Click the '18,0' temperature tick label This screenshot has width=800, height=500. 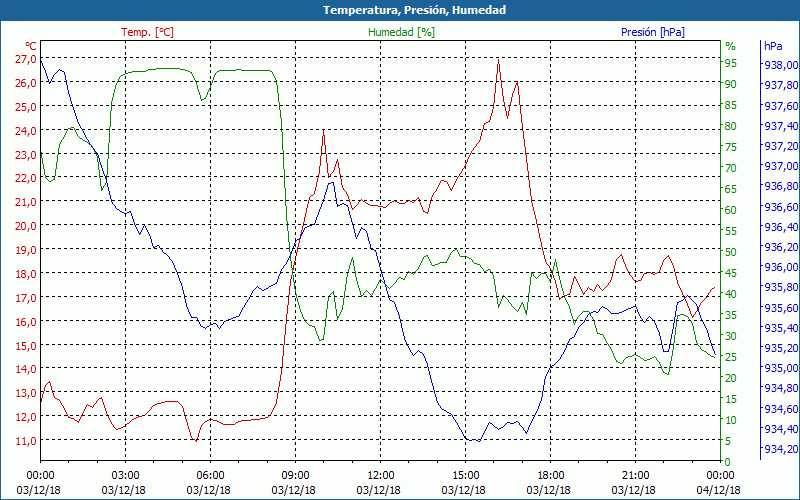(x=26, y=273)
